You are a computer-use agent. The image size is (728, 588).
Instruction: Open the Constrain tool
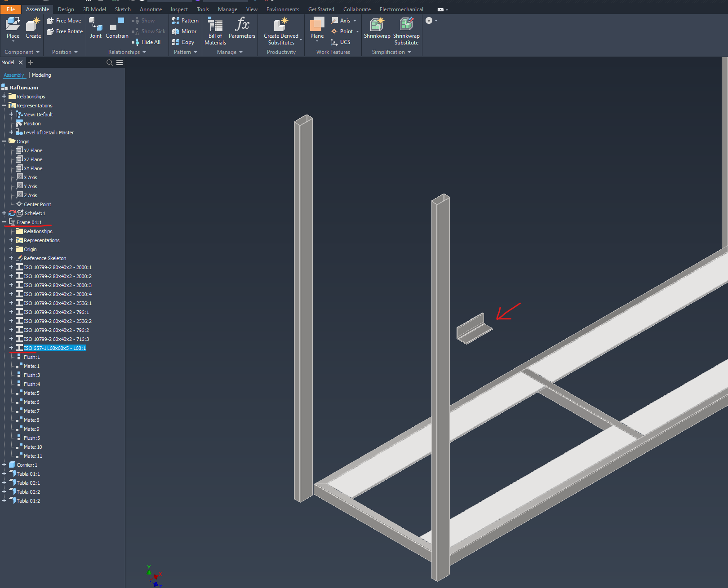tap(116, 27)
